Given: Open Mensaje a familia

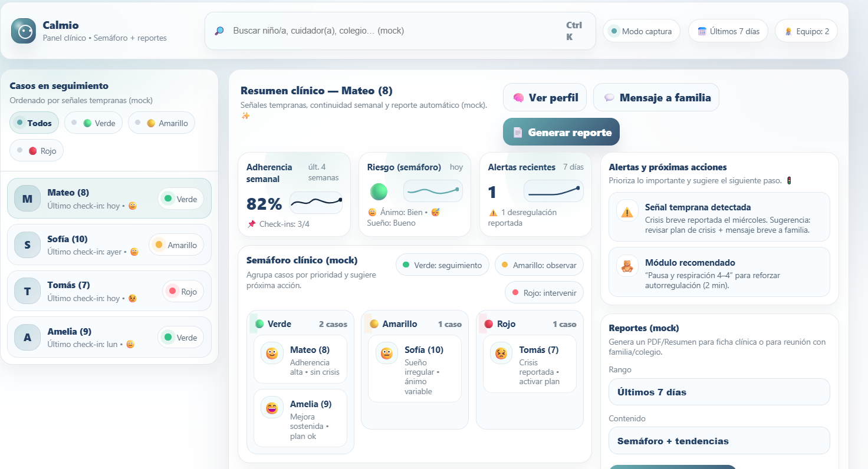Looking at the screenshot, I should tap(656, 97).
